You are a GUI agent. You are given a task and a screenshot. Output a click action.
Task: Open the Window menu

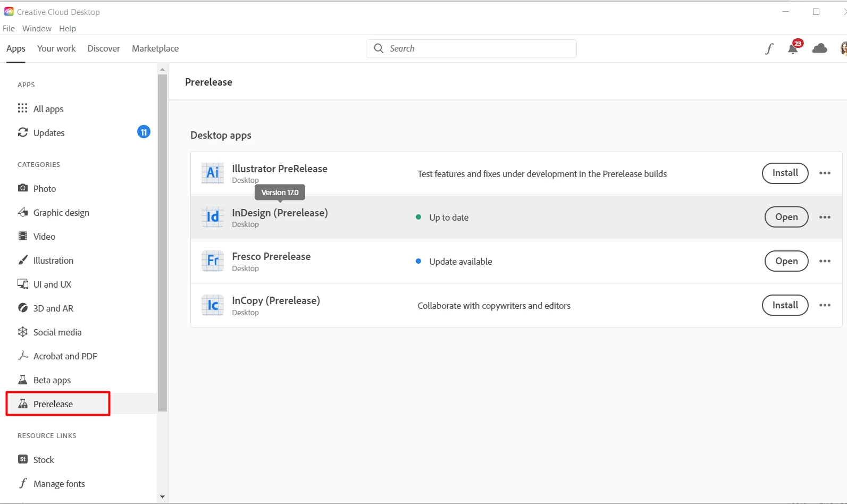pyautogui.click(x=37, y=29)
